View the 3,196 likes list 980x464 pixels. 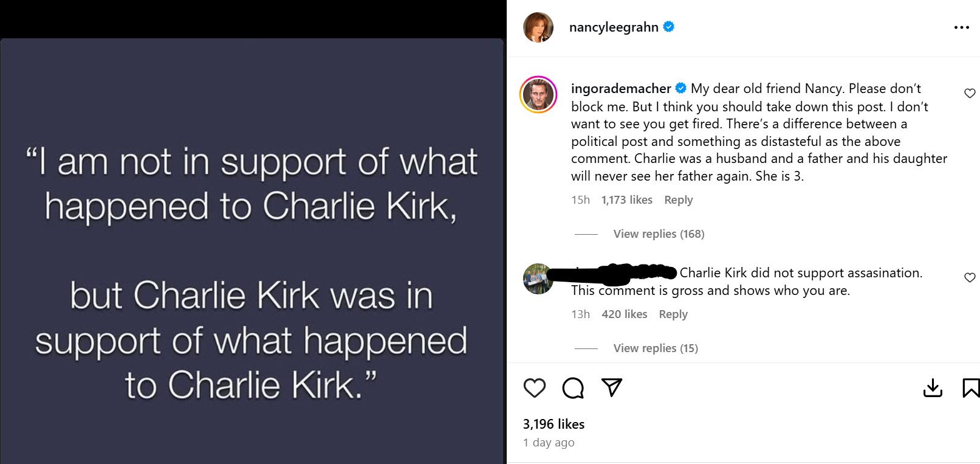point(553,424)
